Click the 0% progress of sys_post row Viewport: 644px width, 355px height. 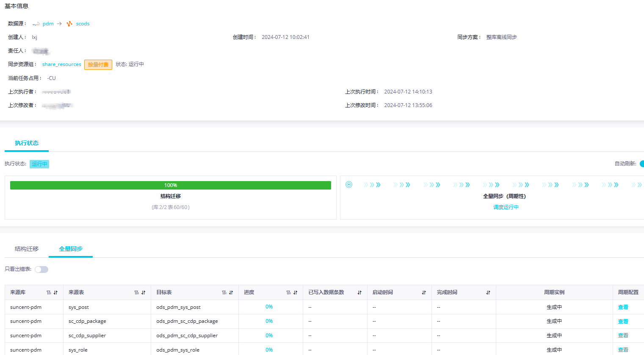pyautogui.click(x=269, y=307)
